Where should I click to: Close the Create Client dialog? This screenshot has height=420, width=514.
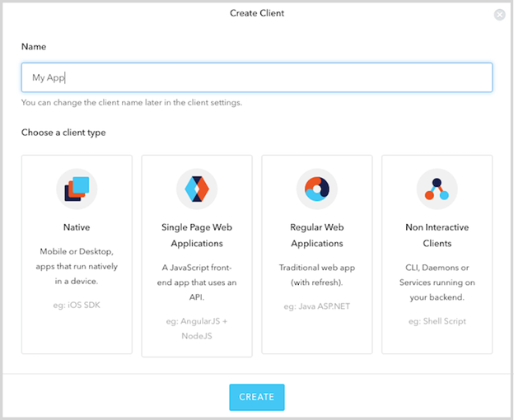coord(499,15)
